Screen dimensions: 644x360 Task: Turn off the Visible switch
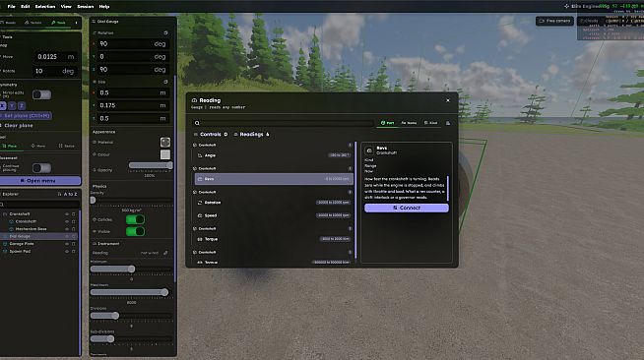135,232
